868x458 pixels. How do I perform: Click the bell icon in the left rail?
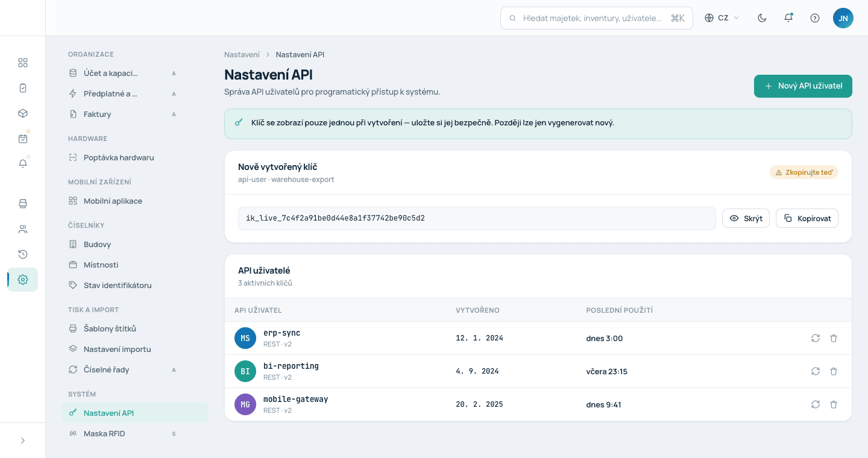pyautogui.click(x=23, y=164)
